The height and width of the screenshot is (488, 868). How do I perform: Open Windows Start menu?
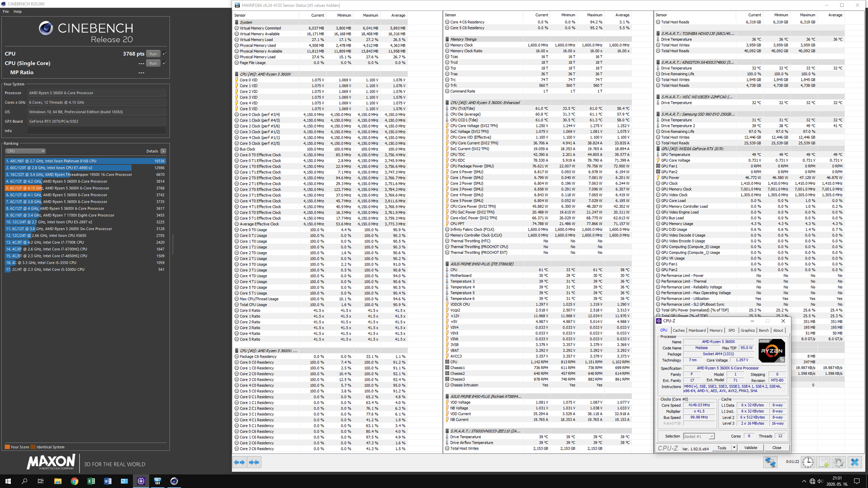8,481
